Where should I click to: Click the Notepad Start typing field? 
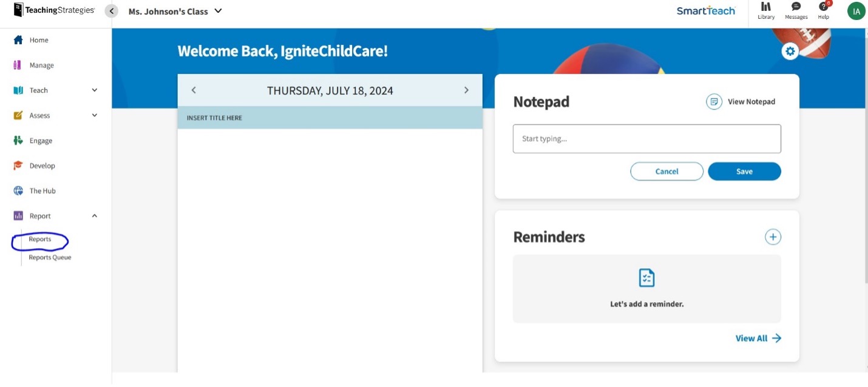tap(646, 139)
